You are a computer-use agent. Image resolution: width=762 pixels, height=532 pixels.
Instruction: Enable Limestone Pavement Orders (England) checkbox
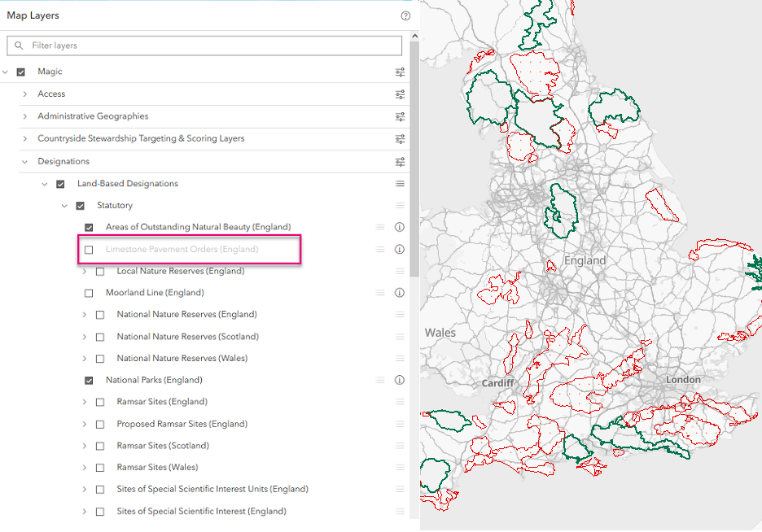click(x=89, y=250)
